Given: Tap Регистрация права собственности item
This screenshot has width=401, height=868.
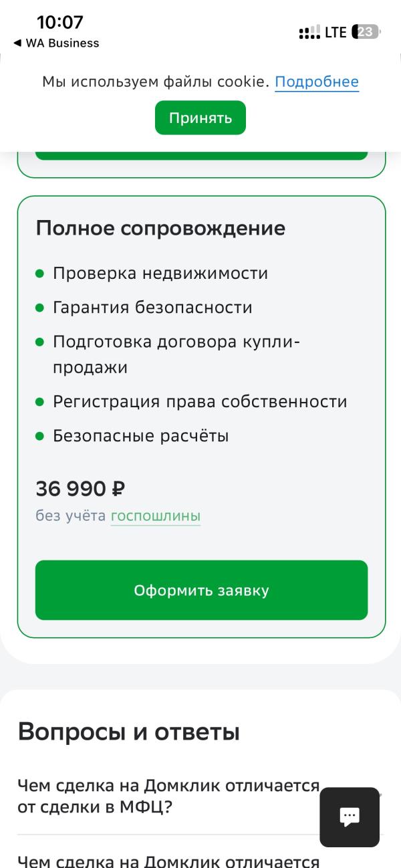Looking at the screenshot, I should (200, 402).
